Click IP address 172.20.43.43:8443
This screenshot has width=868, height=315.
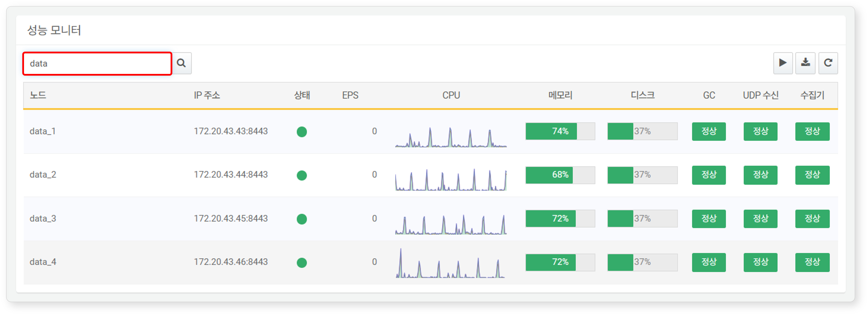231,131
